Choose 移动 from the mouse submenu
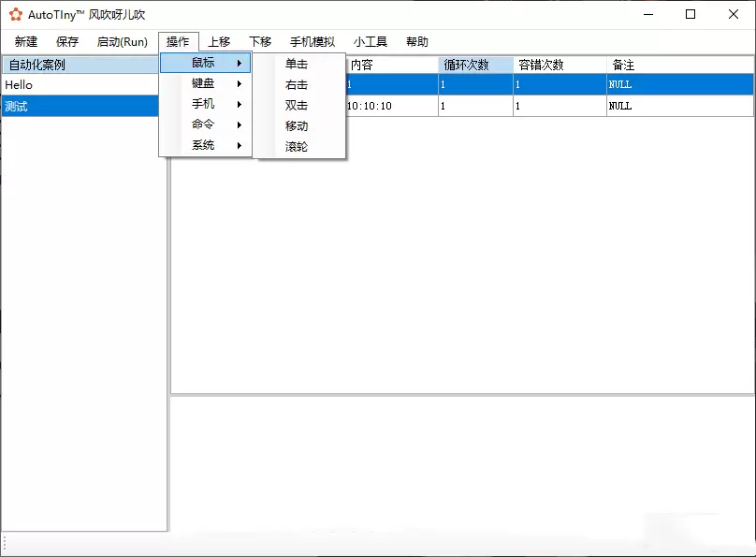The image size is (756, 557). pos(298,125)
